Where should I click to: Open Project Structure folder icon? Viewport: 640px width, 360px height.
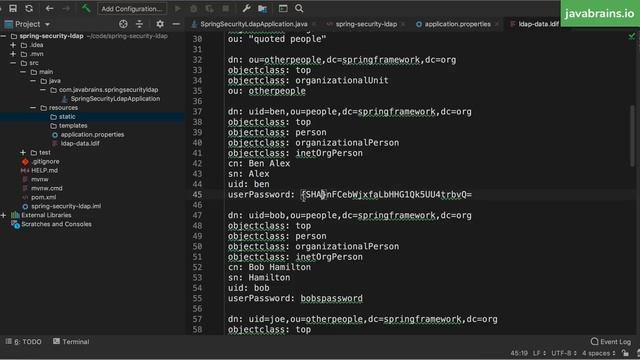click(262, 9)
